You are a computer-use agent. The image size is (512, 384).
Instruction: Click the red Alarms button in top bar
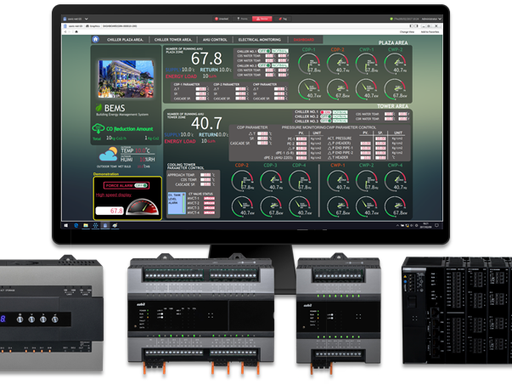click(262, 19)
